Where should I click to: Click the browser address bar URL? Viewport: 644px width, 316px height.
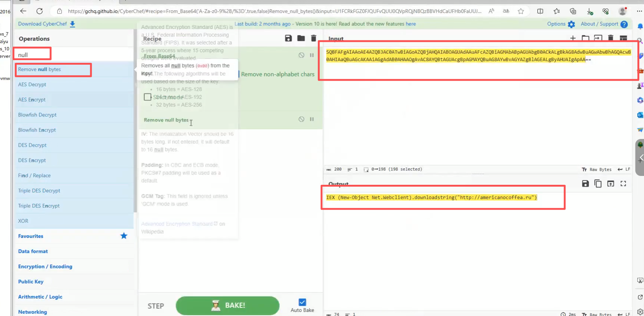pyautogui.click(x=275, y=11)
